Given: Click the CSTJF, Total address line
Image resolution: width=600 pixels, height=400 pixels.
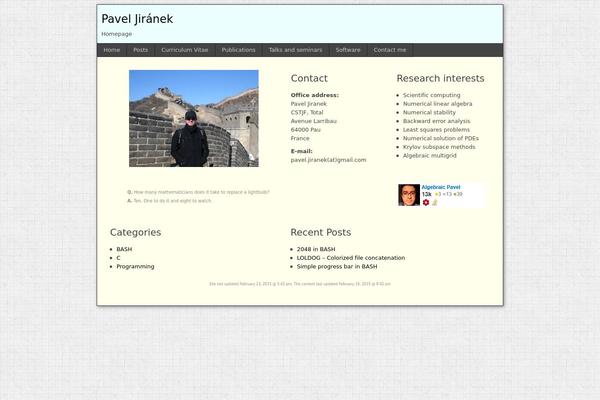Looking at the screenshot, I should [307, 113].
